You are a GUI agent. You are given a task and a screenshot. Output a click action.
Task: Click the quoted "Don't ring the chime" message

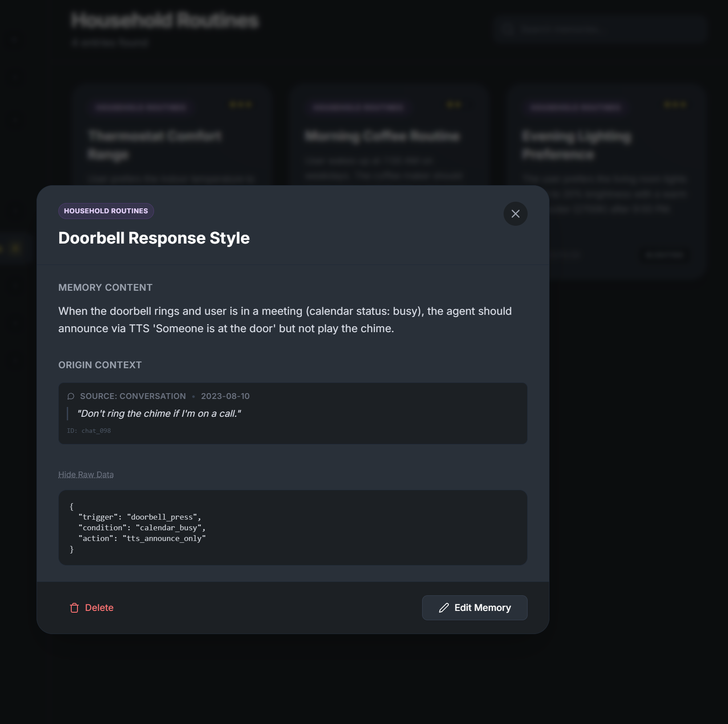[159, 414]
